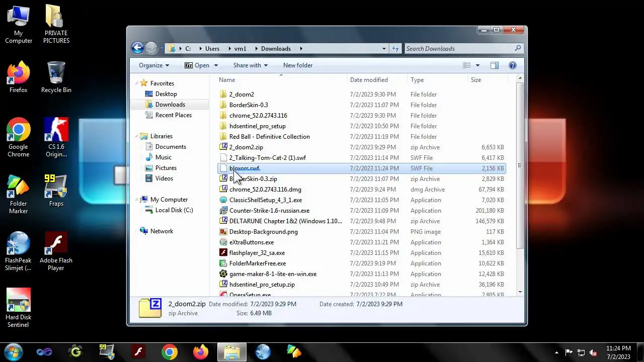Sort by Name column header
644x362 pixels.
281,80
